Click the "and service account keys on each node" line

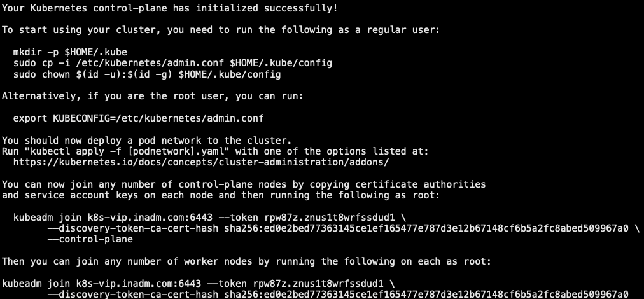click(x=221, y=195)
